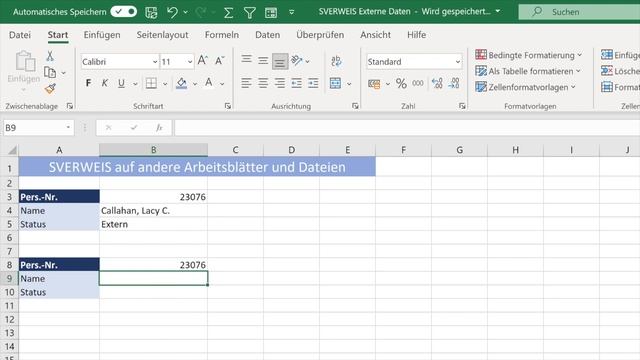Customize the quick access toolbar
This screenshot has width=640, height=360.
point(291,12)
